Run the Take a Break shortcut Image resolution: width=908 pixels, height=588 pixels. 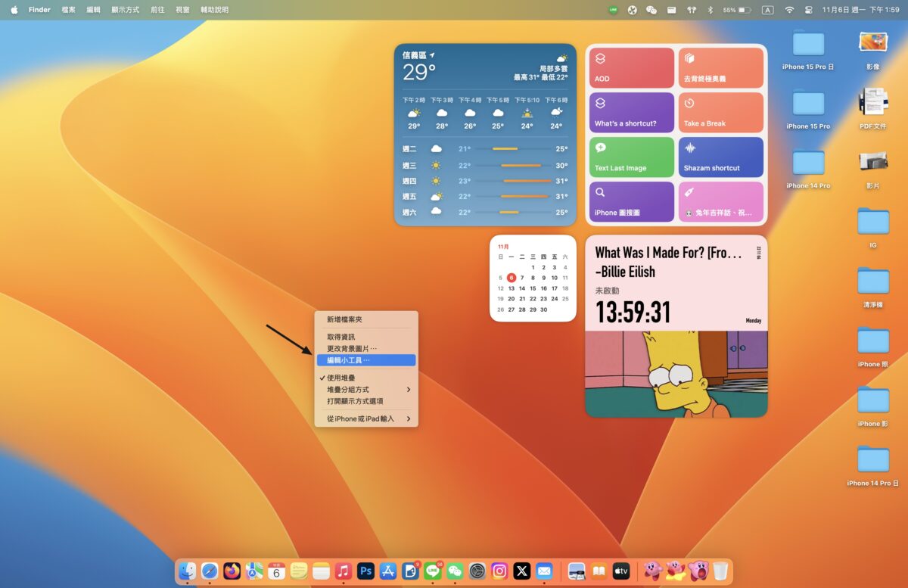click(721, 113)
